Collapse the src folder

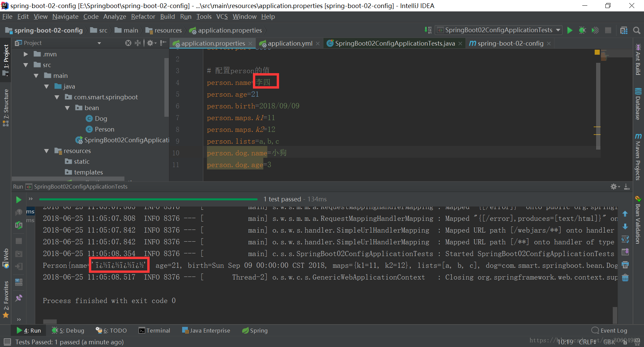[x=25, y=65]
